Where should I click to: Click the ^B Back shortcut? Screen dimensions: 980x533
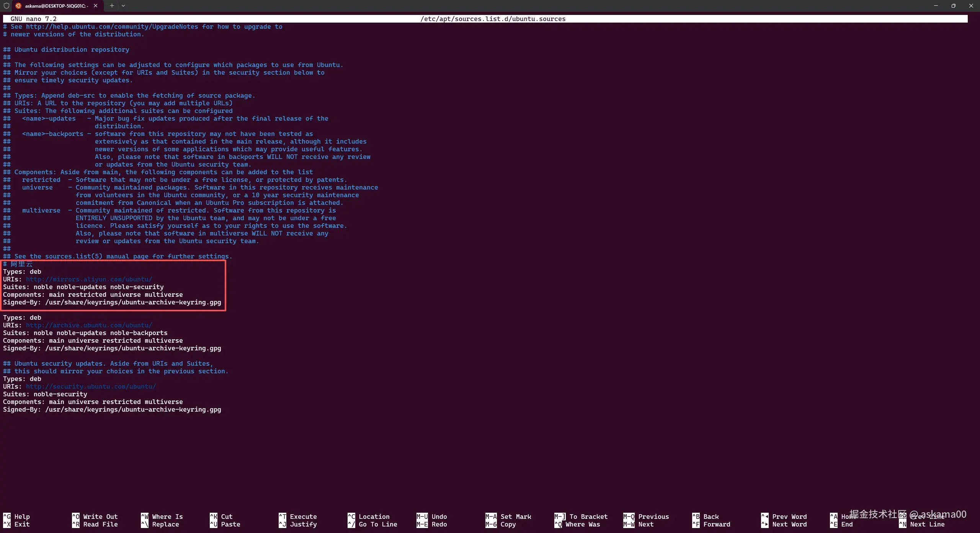706,517
